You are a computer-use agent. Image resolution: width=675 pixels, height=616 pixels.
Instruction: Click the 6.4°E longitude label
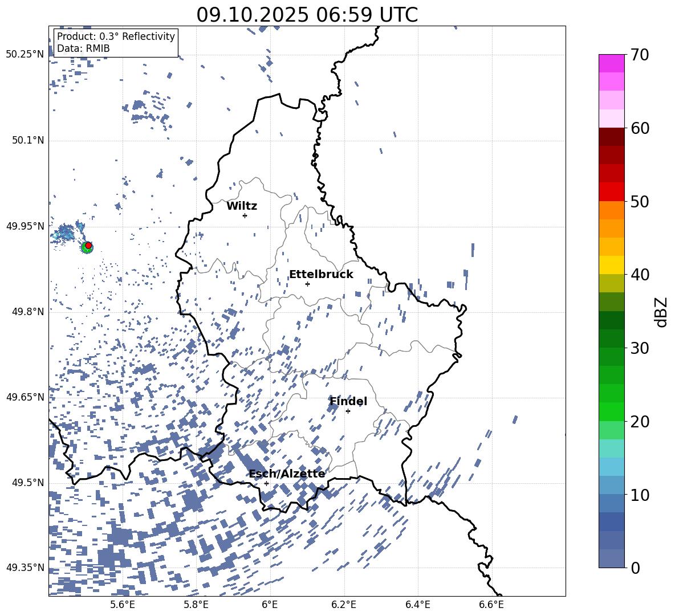tap(418, 605)
